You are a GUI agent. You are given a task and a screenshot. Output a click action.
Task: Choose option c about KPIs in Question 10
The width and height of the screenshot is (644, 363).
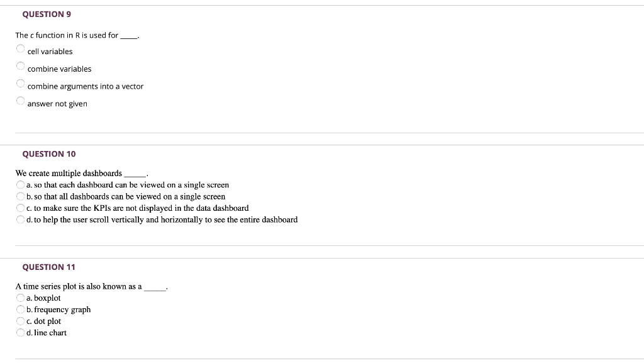click(x=19, y=208)
